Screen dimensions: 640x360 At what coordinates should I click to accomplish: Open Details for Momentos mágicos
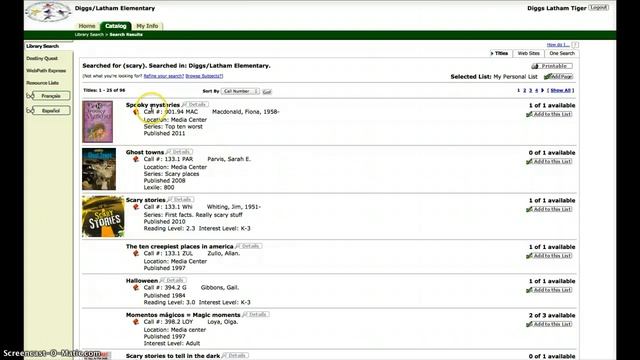[256, 315]
